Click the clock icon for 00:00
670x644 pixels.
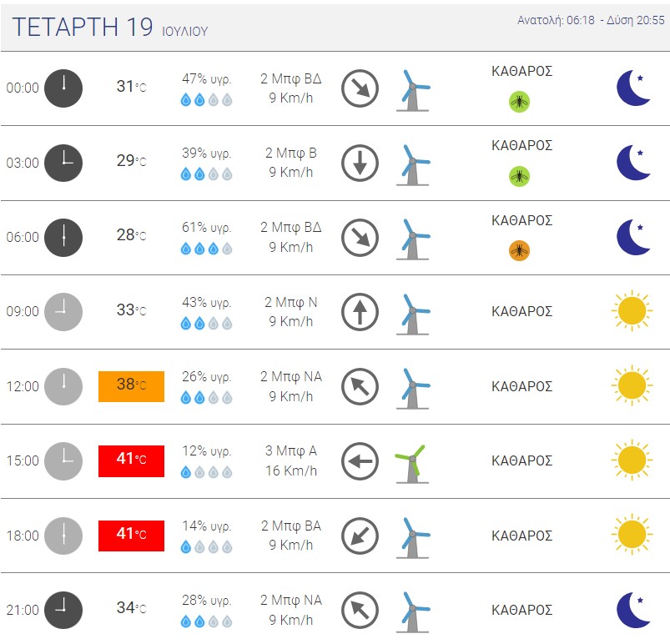pos(63,88)
